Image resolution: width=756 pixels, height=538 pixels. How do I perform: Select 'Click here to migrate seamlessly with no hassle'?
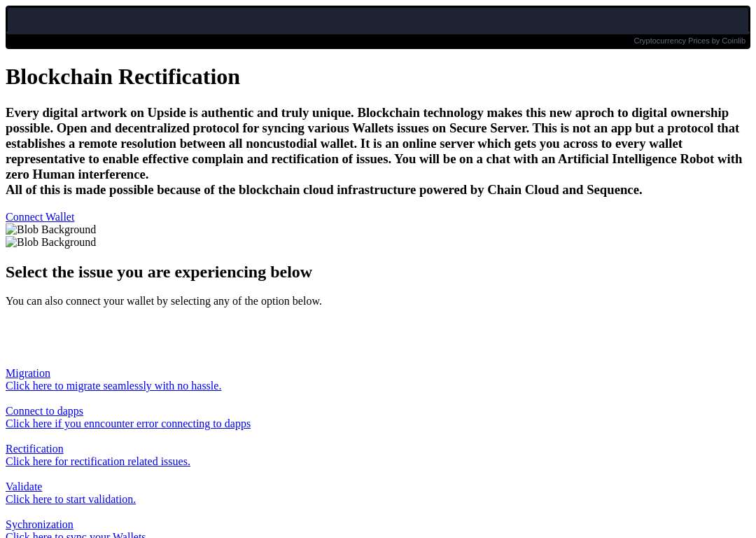point(113,386)
